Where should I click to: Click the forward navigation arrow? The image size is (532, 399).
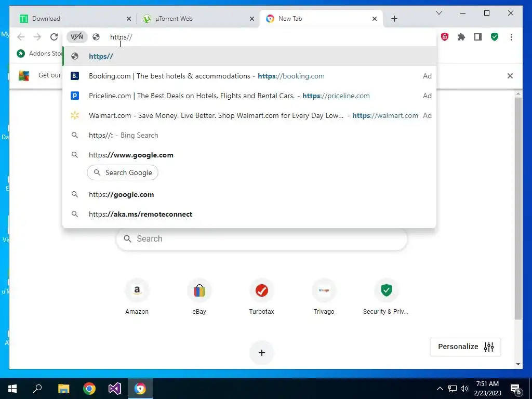(x=37, y=37)
